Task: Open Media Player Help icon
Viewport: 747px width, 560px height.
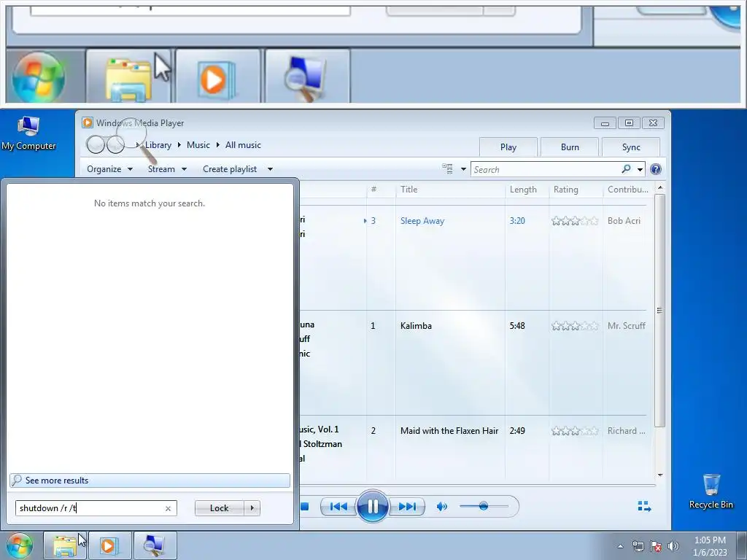Action: click(x=656, y=169)
